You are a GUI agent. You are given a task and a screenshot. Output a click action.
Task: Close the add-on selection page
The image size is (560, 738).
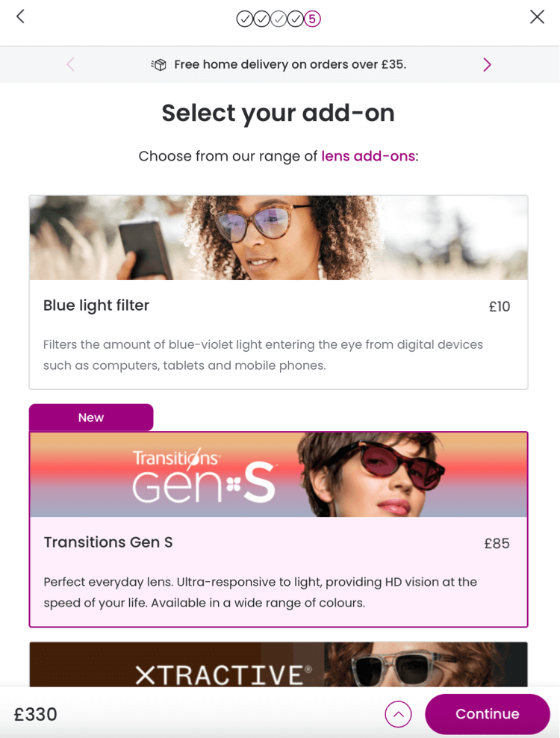[537, 16]
